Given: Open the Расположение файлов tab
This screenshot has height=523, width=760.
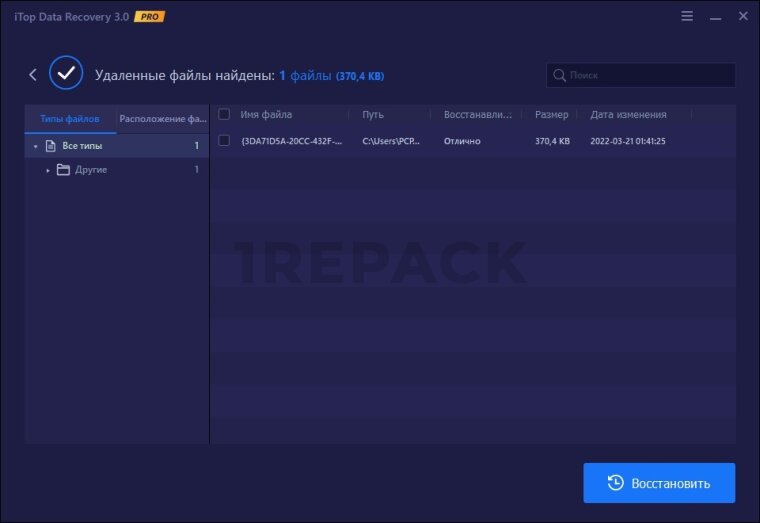Looking at the screenshot, I should pos(162,119).
